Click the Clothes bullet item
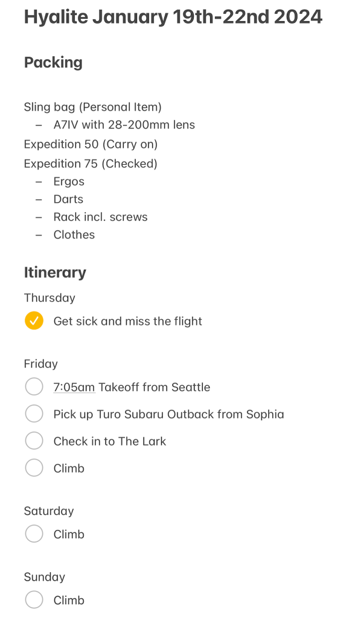 74,235
